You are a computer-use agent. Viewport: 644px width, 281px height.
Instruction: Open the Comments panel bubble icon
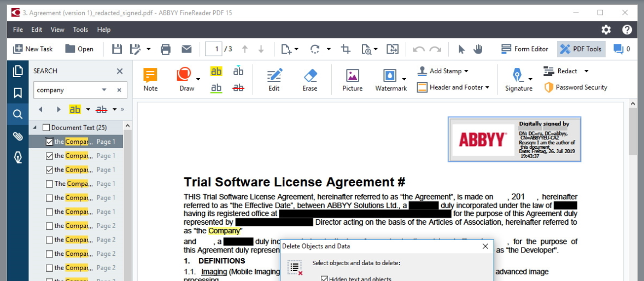pyautogui.click(x=618, y=49)
